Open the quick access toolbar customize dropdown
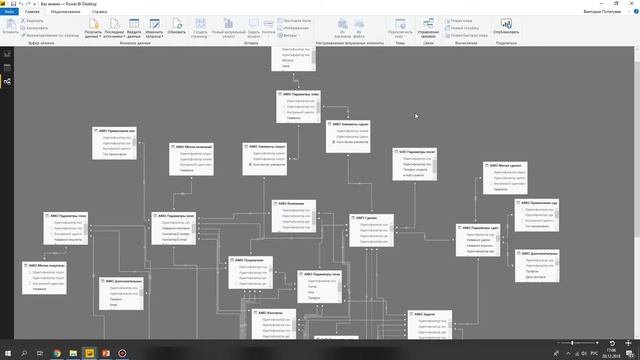The image size is (640, 360). pos(34,4)
